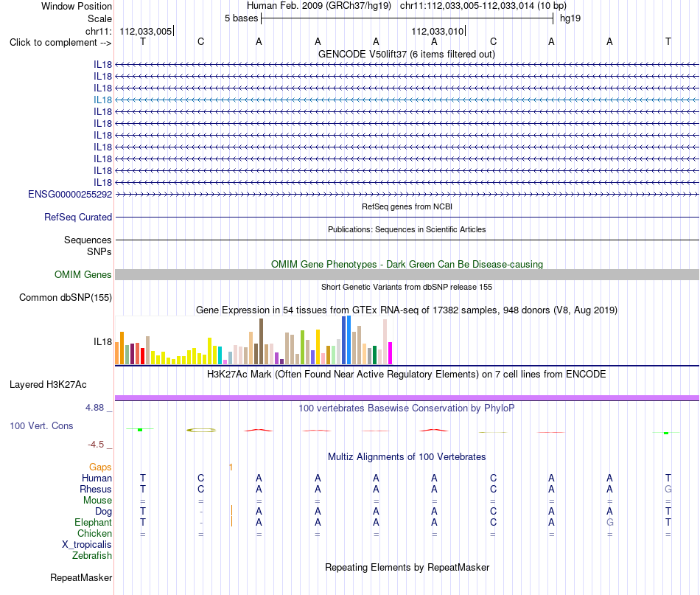Screen dimensions: 700x595
Task: Click '100 vertebrates Basewise Conservation by PhyloP' title
Action: [407, 408]
